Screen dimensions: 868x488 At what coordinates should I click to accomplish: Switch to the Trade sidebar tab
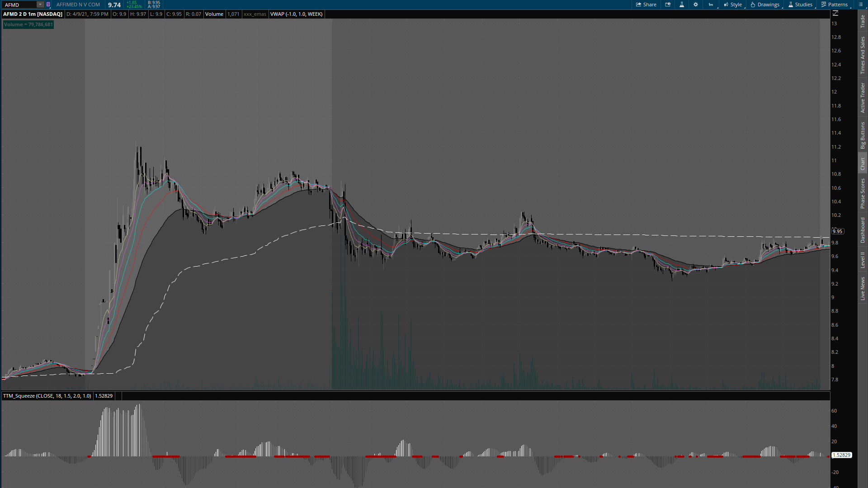click(863, 21)
